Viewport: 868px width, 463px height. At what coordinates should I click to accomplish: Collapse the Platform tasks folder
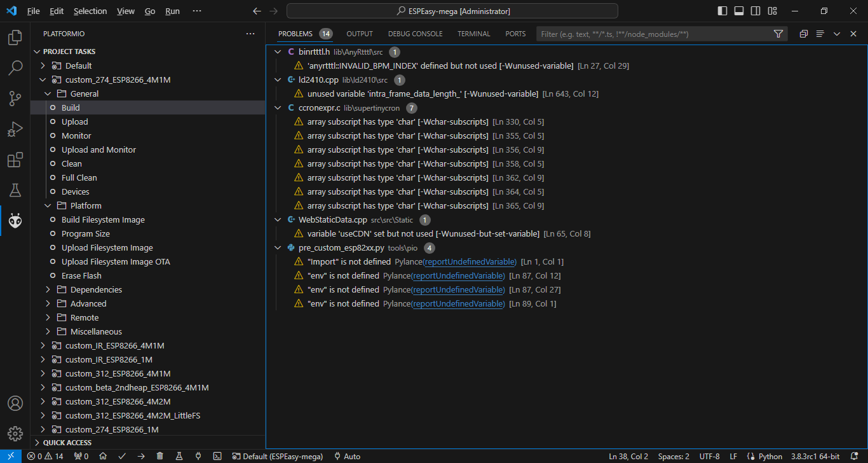(48, 205)
